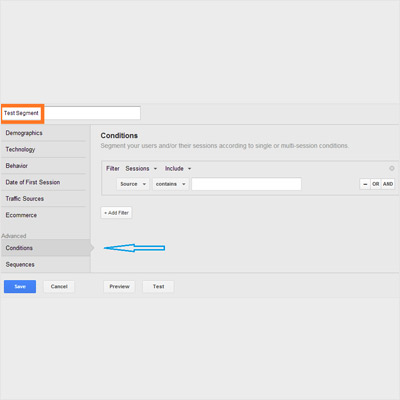Remove the filter with the circle X icon
The image size is (400, 400).
(x=392, y=169)
